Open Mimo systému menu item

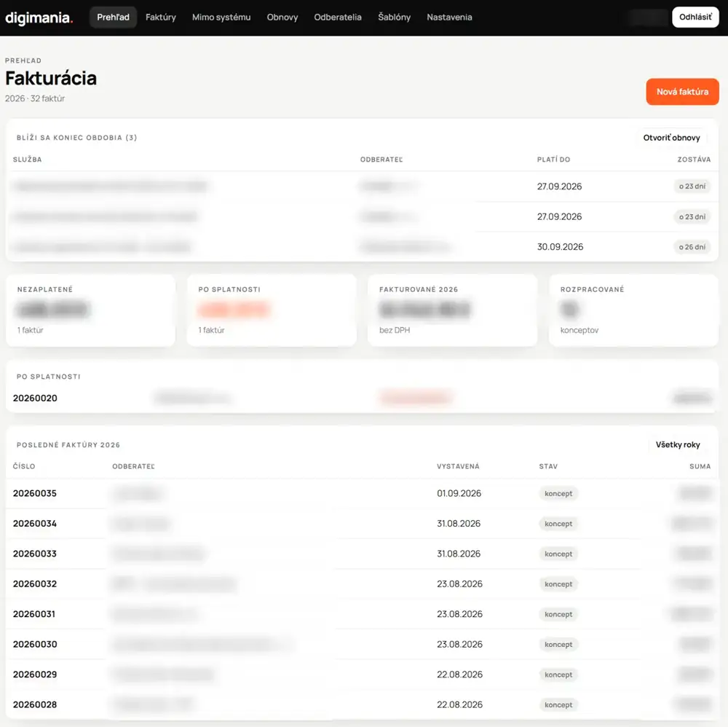(x=221, y=17)
